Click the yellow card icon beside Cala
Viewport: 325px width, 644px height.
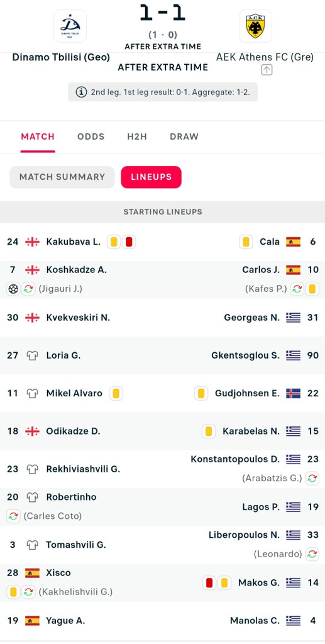[246, 242]
